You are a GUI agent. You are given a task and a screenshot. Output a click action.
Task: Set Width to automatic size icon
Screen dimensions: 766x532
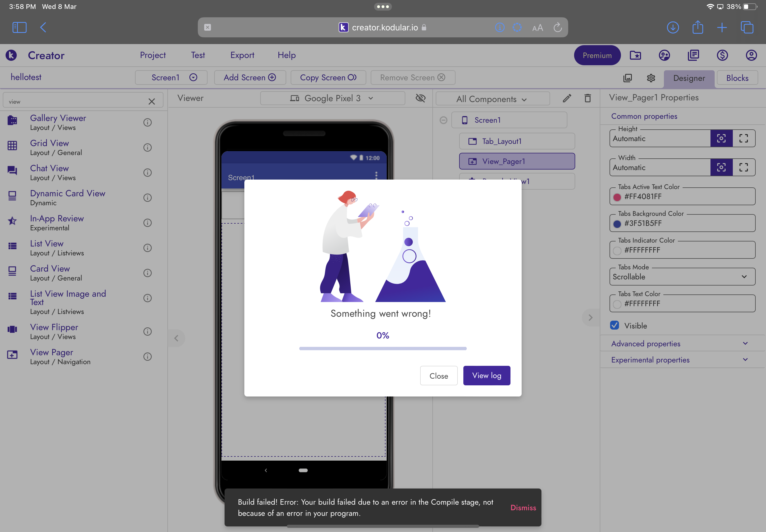[721, 167]
